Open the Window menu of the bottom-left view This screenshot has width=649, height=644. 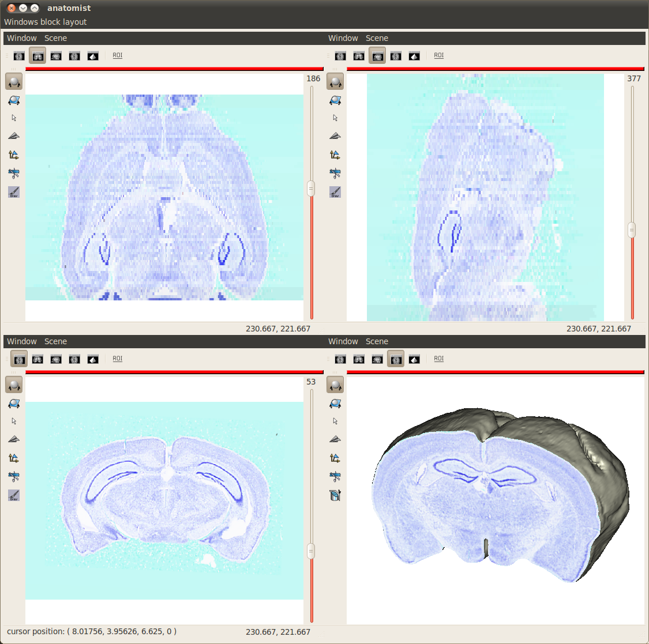point(21,341)
